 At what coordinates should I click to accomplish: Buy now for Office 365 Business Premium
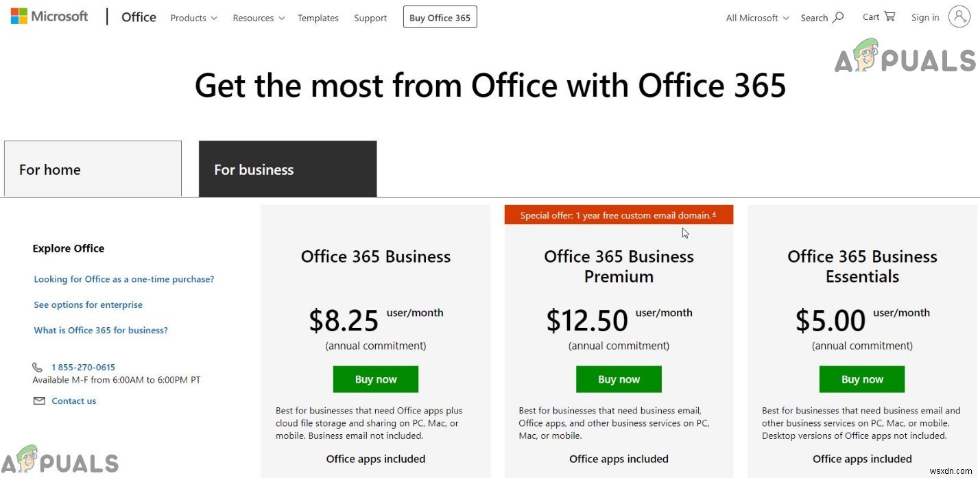(x=618, y=379)
